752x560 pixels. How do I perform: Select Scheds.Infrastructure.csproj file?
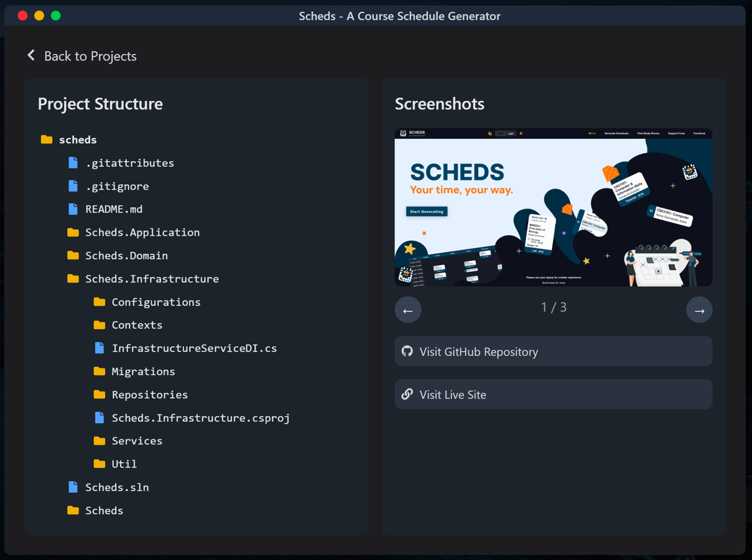click(192, 418)
